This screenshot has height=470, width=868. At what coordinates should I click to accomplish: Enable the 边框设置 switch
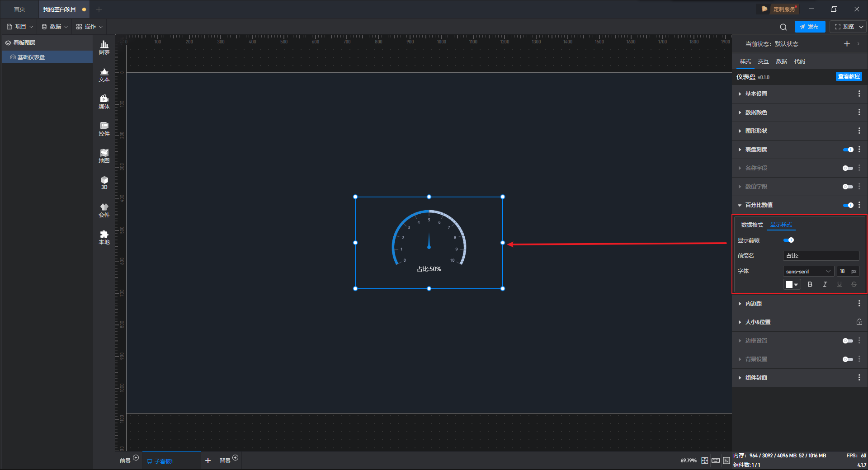[x=848, y=341]
